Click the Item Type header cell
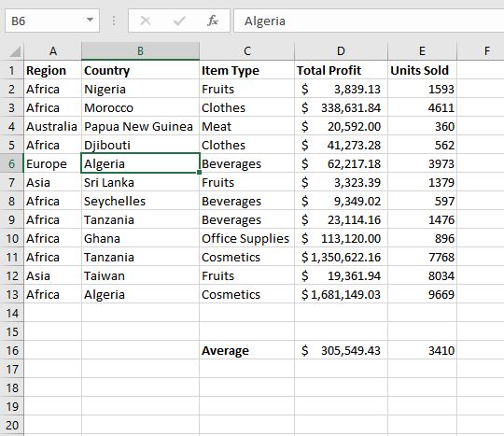The image size is (504, 436). tap(246, 70)
